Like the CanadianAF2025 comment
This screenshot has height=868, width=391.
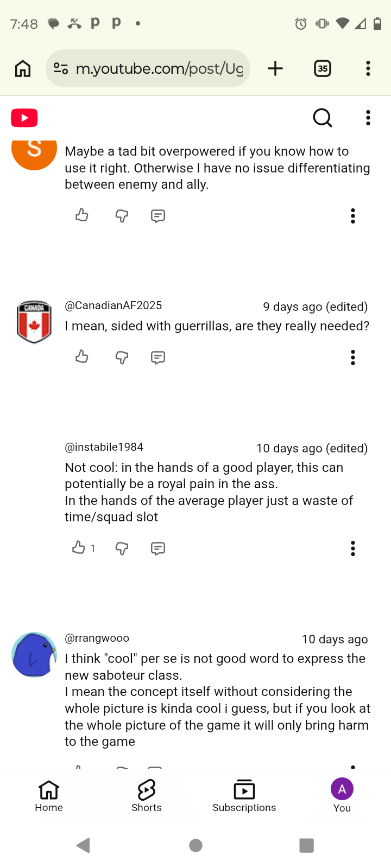tap(82, 357)
